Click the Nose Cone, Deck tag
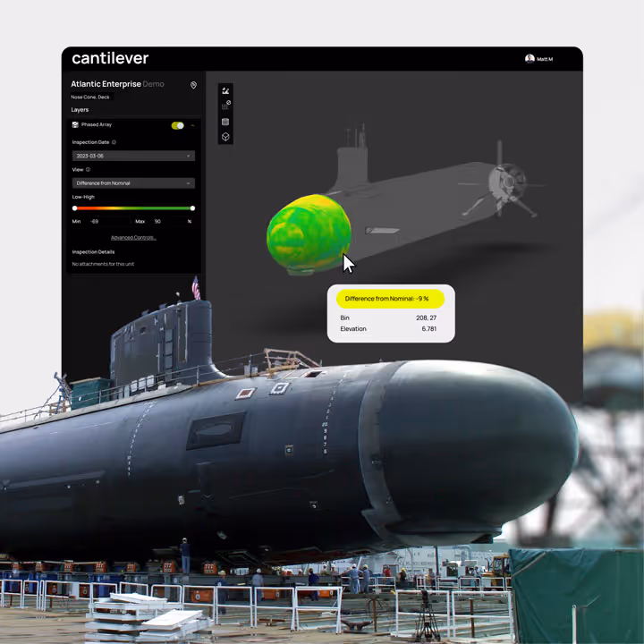The image size is (644, 644). (x=90, y=97)
